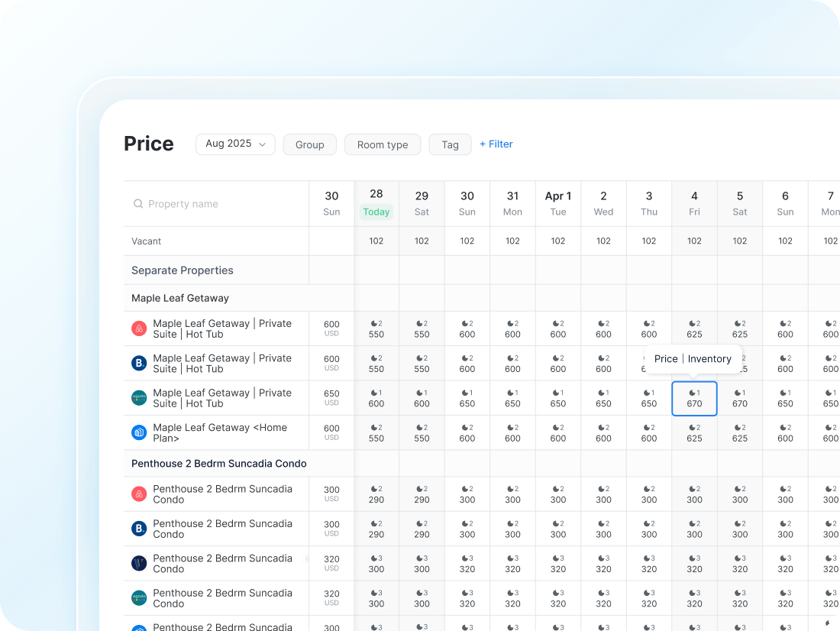
Task: Select the Agoda icon for Maple Leaf Getaway
Action: tap(139, 397)
